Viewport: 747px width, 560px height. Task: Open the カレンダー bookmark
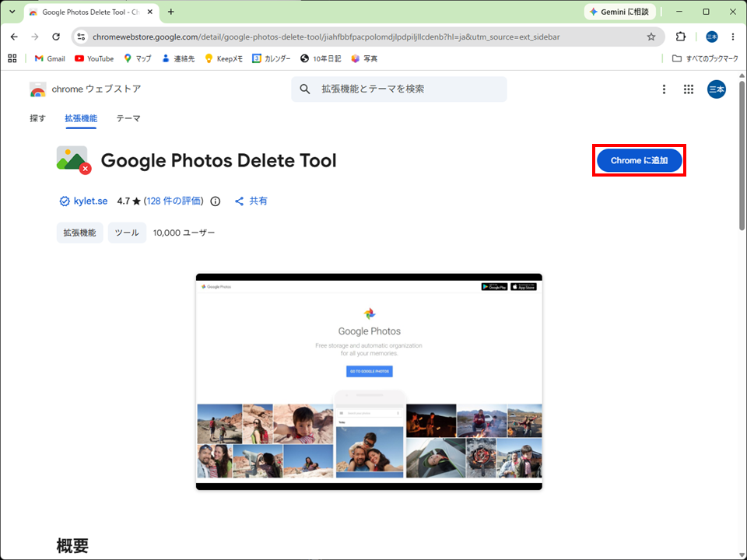tap(272, 58)
